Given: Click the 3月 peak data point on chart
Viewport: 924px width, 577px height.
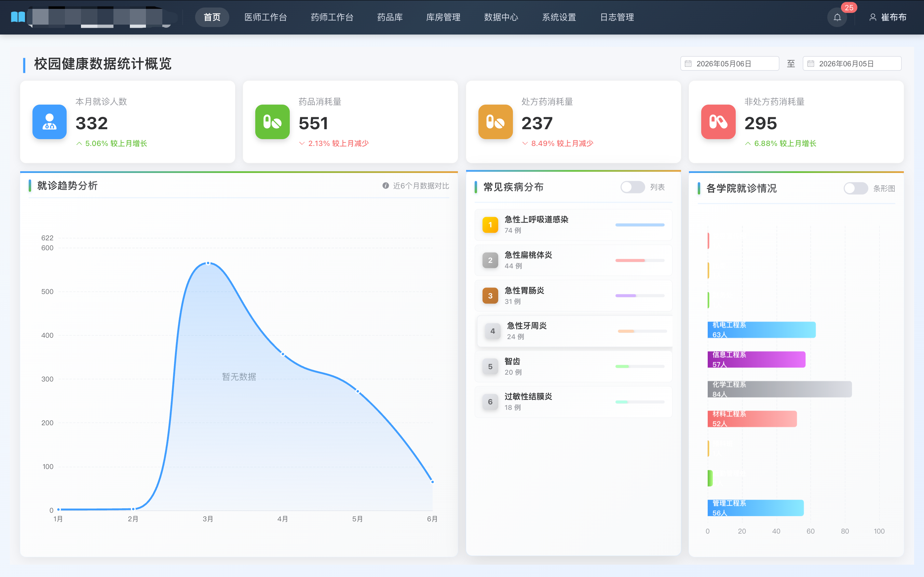Looking at the screenshot, I should pyautogui.click(x=208, y=263).
